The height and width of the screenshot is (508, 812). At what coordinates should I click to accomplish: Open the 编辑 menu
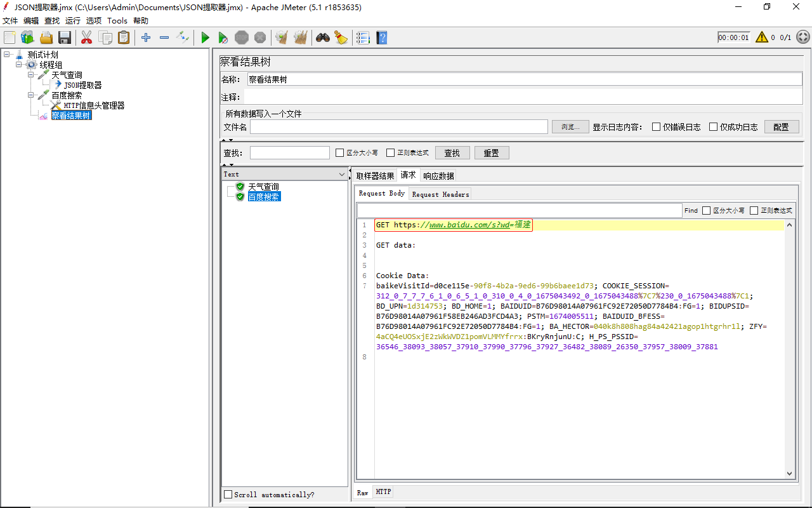pos(31,20)
